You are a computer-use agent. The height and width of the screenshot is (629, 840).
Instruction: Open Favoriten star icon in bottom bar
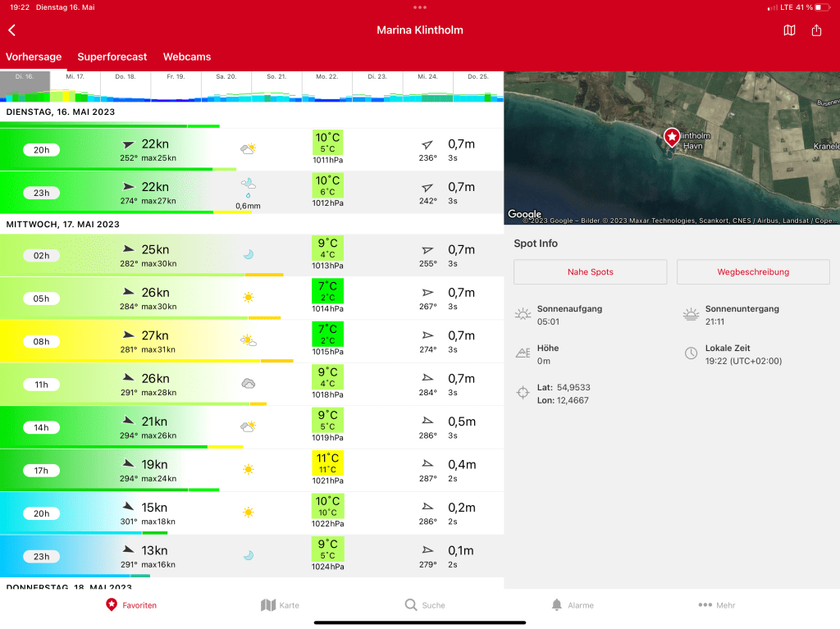click(112, 604)
